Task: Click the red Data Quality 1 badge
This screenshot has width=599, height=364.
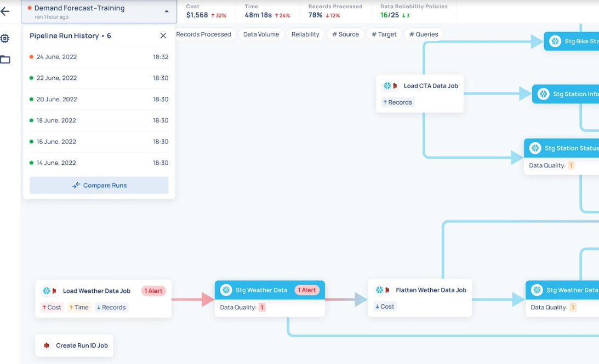Action: pos(261,308)
